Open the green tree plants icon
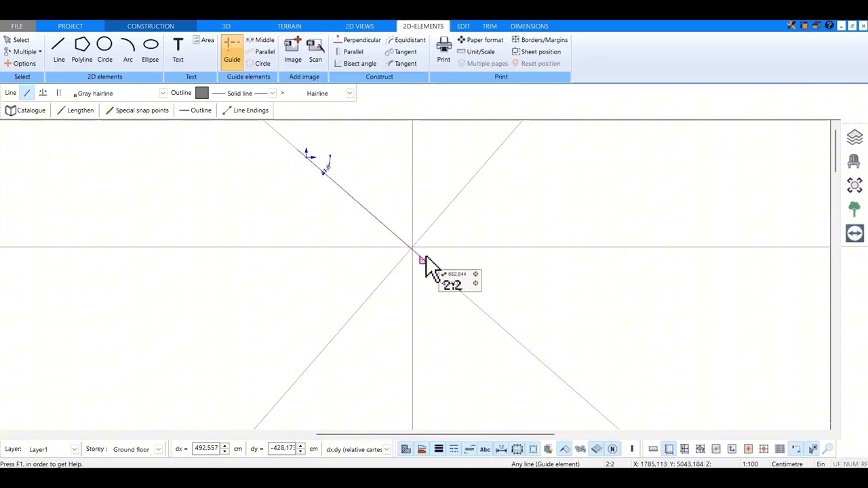Screen dimensions: 868x488 pyautogui.click(x=854, y=209)
